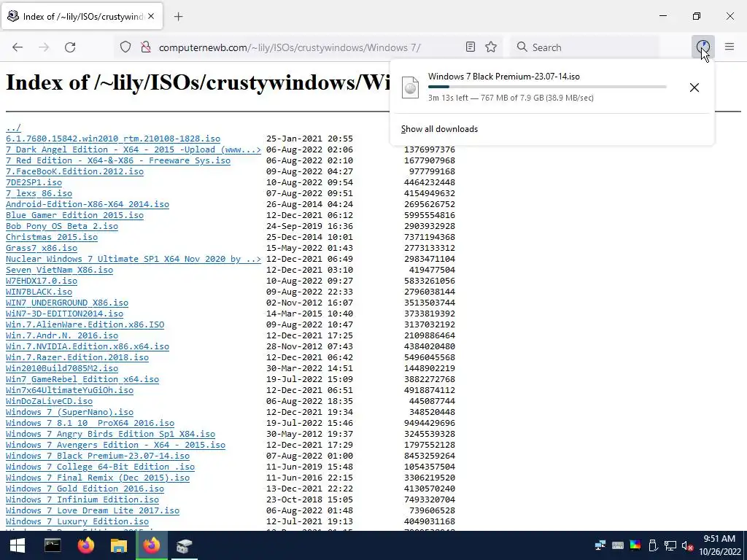
Task: Open Win7x64UltimateYuGiOh.iso link
Action: click(x=69, y=391)
